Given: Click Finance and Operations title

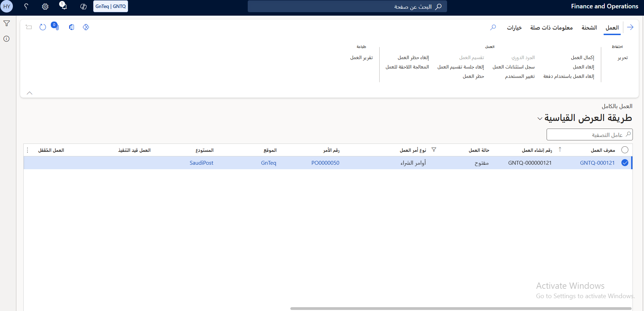Looking at the screenshot, I should 604,6.
